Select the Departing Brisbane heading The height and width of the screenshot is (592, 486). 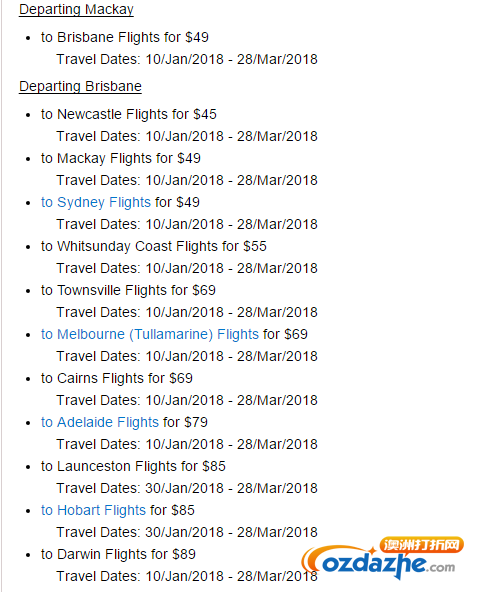(80, 86)
